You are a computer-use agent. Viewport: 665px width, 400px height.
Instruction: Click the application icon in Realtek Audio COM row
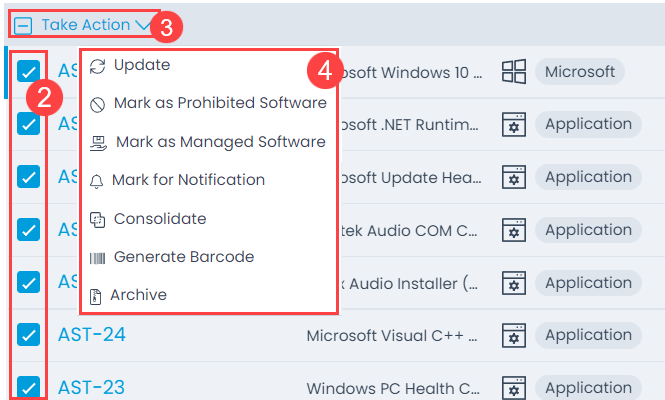pyautogui.click(x=513, y=231)
